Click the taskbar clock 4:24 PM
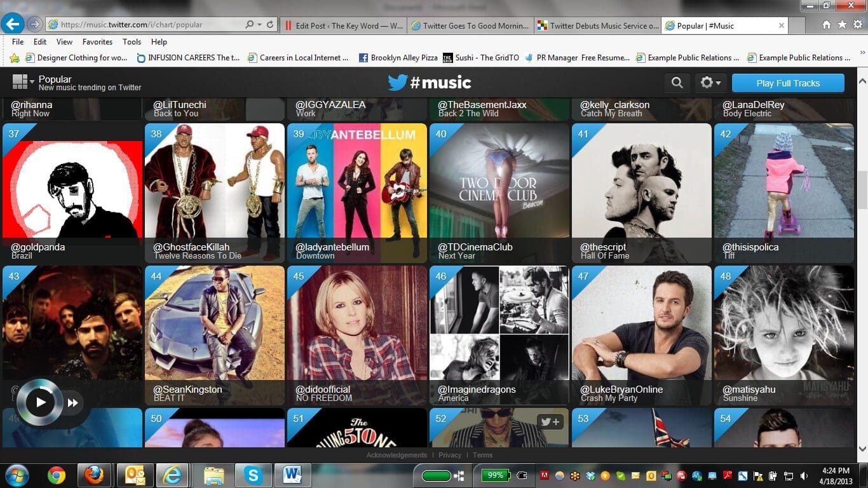Screen dimensions: 868x488 (836, 475)
